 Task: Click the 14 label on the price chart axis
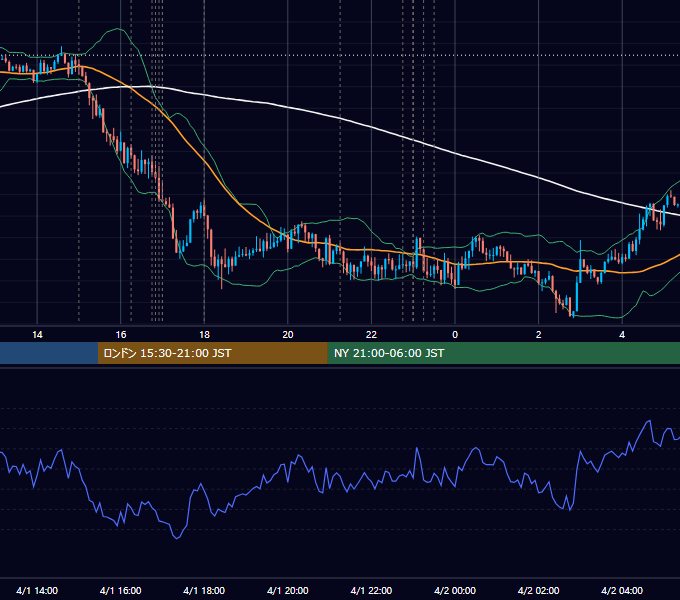[37, 335]
